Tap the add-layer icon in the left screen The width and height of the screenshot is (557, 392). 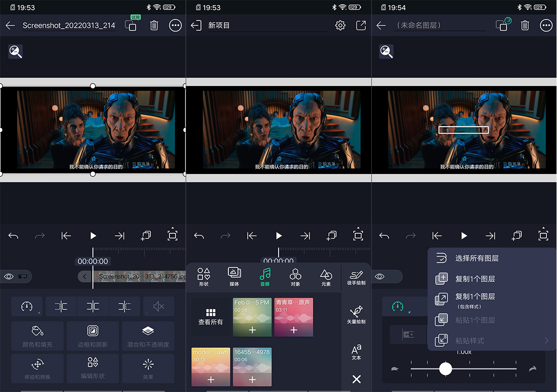[146, 236]
